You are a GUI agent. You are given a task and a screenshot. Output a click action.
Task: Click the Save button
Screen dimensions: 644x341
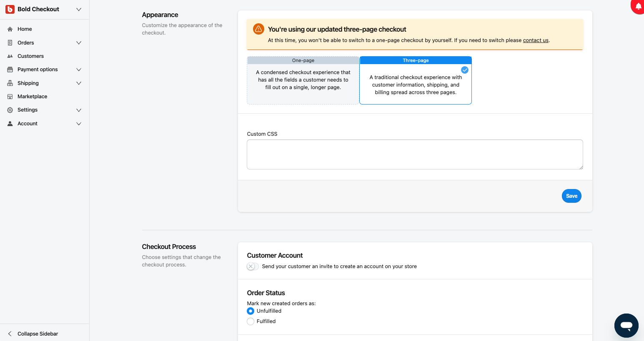(x=571, y=196)
